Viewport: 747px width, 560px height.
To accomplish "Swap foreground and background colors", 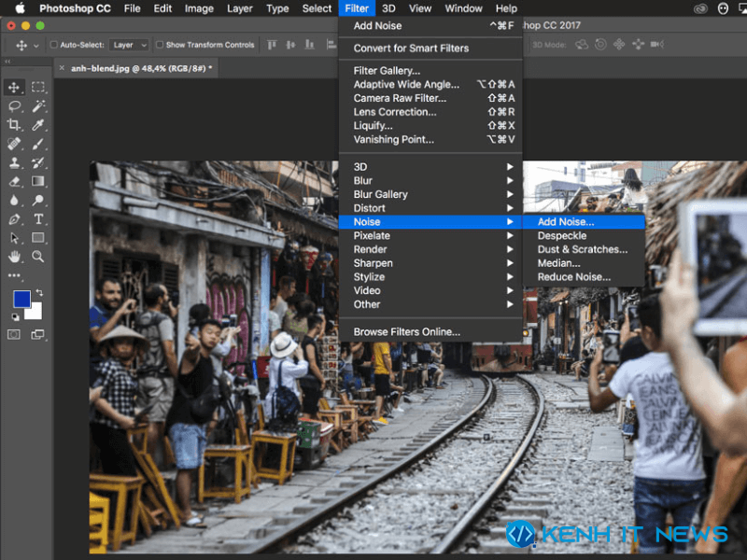I will pyautogui.click(x=39, y=292).
